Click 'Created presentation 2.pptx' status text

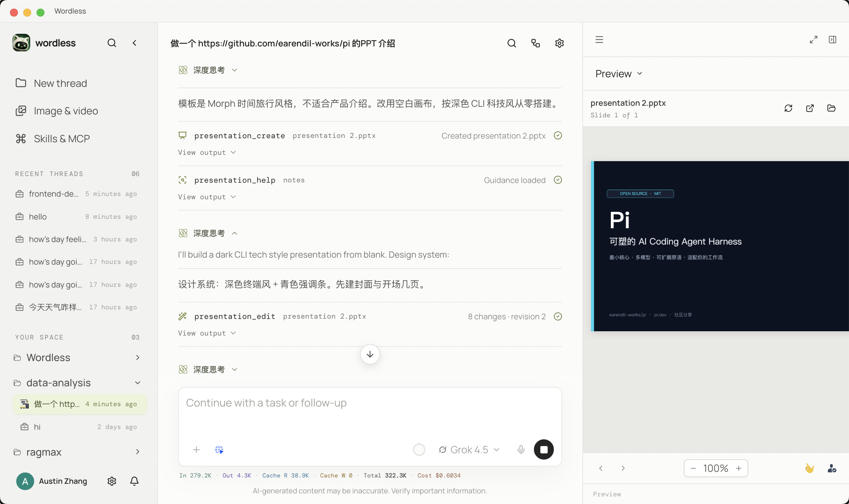493,136
